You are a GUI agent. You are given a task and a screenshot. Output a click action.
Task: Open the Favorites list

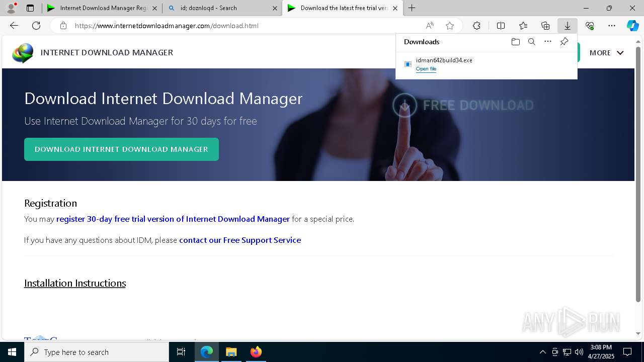[523, 26]
